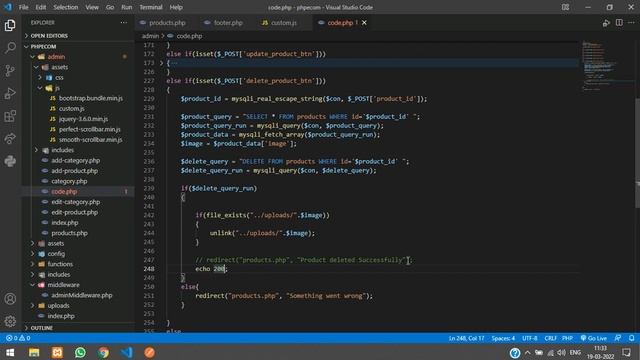The height and width of the screenshot is (360, 640).
Task: Open Chrome from the taskbar
Action: (104, 352)
